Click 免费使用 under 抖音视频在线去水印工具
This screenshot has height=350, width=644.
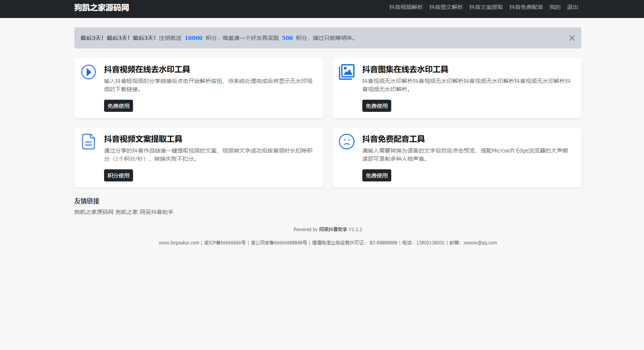coord(119,106)
